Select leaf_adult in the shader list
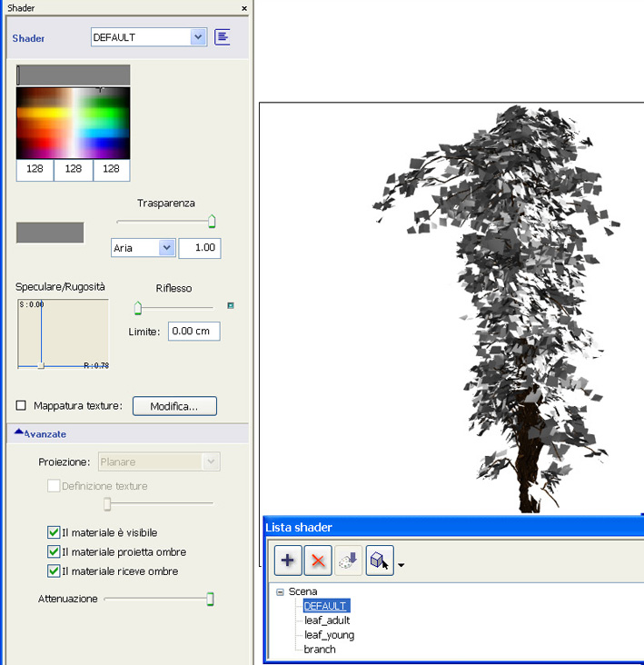The width and height of the screenshot is (644, 665). [x=327, y=620]
